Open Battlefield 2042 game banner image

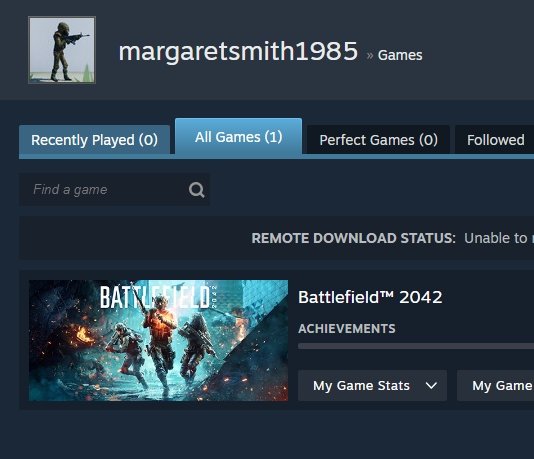click(158, 340)
